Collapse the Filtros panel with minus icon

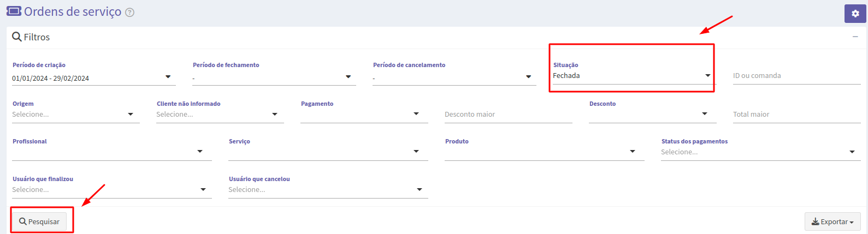(x=855, y=37)
